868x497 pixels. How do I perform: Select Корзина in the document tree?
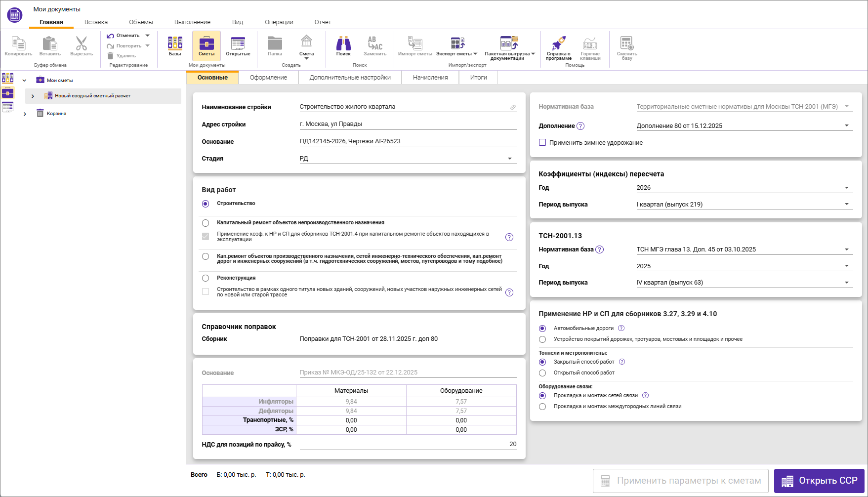point(56,114)
